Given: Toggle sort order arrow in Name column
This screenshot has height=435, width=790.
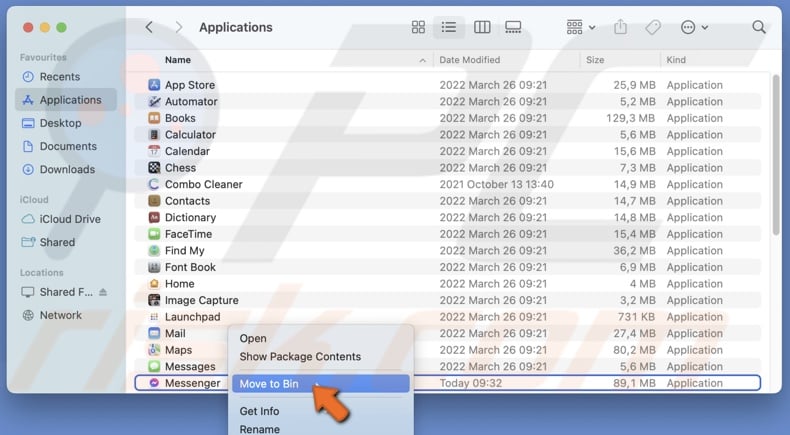Looking at the screenshot, I should (421, 60).
